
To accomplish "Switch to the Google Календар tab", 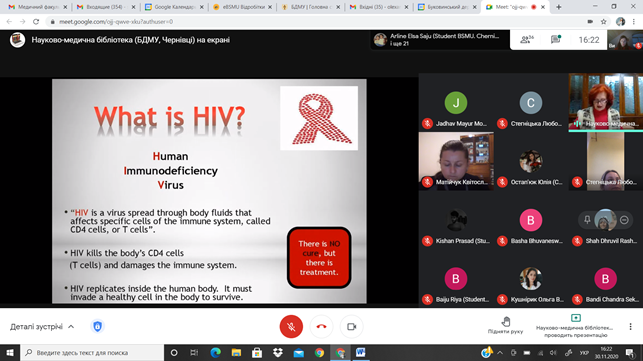I will (174, 7).
